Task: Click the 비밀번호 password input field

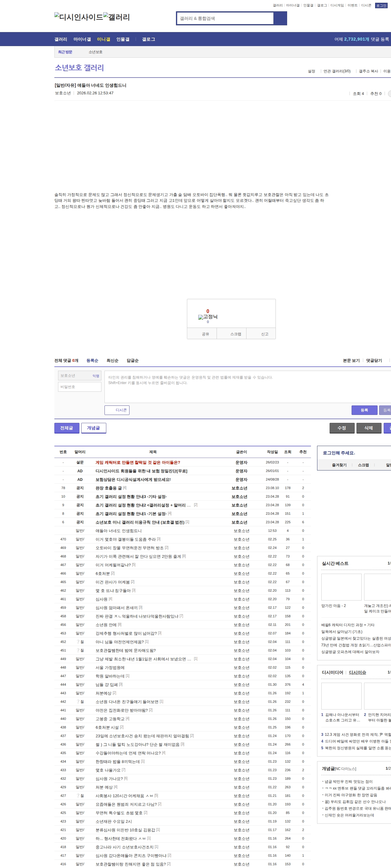Action: click(79, 387)
